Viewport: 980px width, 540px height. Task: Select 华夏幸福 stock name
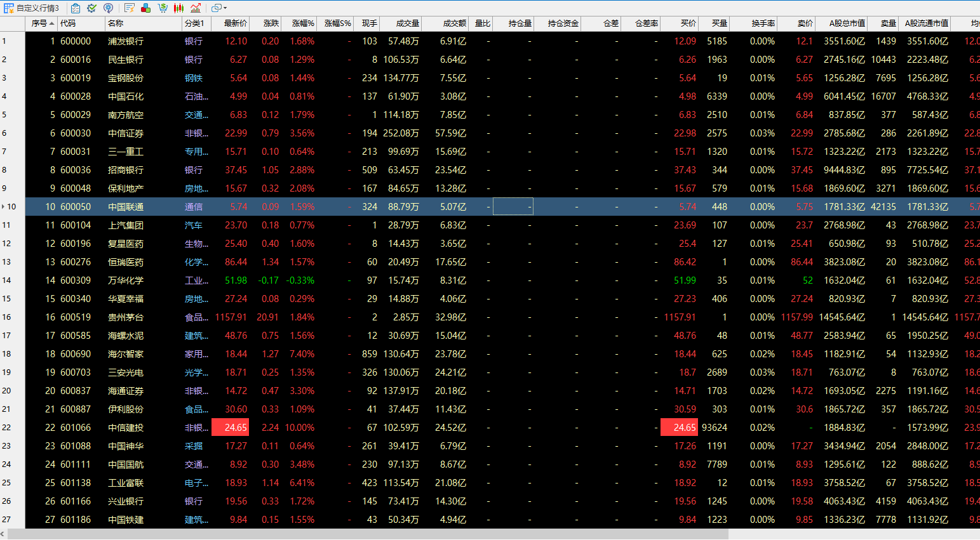126,299
